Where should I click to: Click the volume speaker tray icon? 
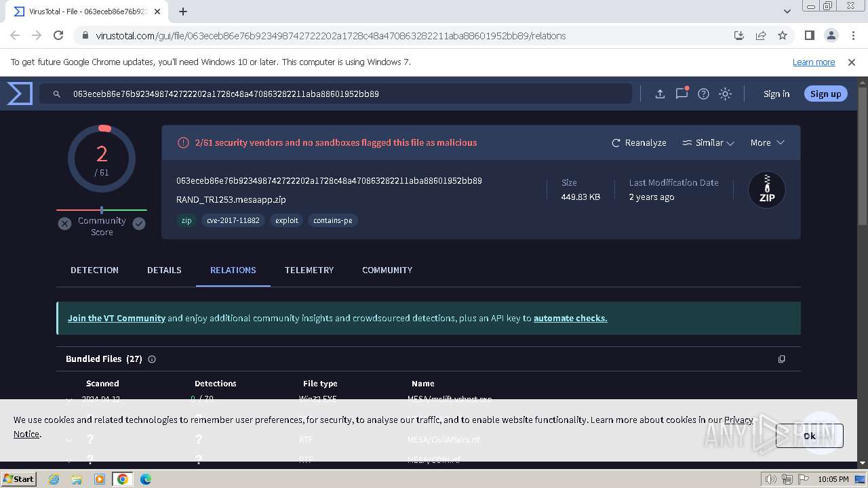coord(772,479)
